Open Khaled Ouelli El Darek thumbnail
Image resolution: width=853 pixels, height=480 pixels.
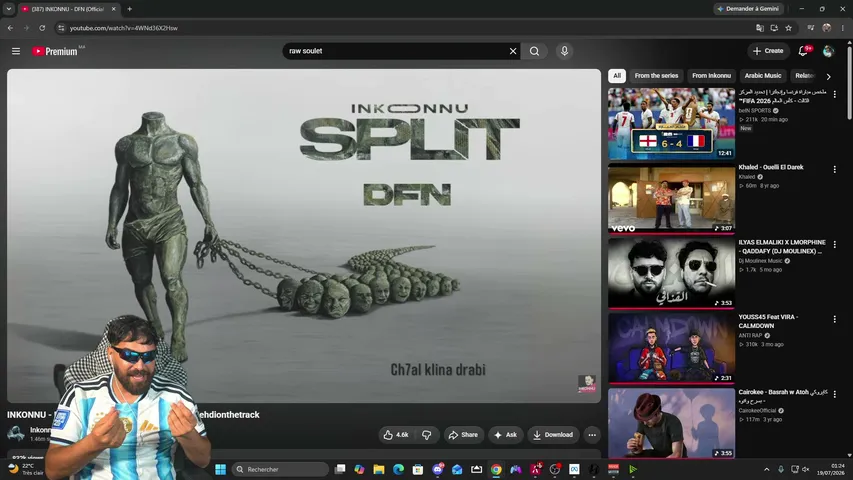point(671,199)
